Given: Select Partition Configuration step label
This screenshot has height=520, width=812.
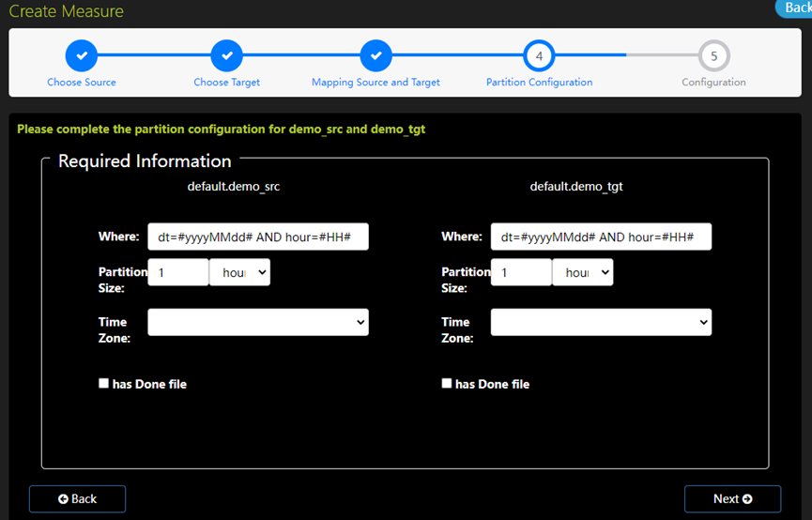Looking at the screenshot, I should click(x=539, y=83).
